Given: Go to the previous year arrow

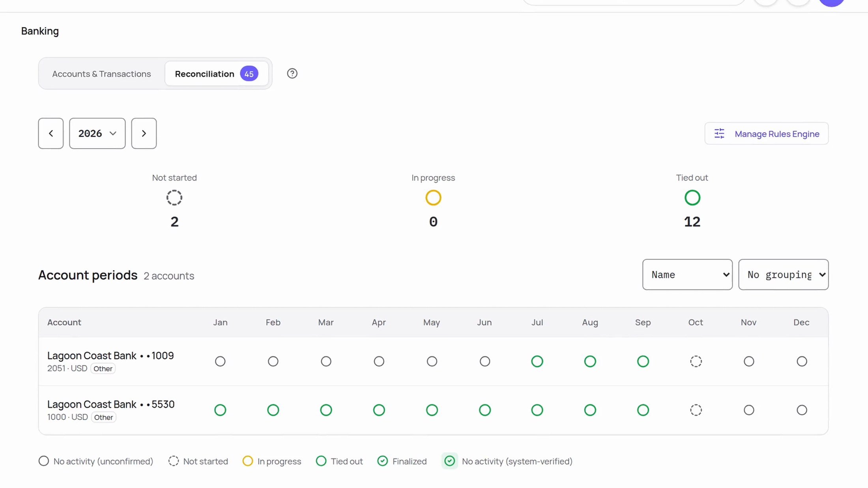Looking at the screenshot, I should (51, 133).
